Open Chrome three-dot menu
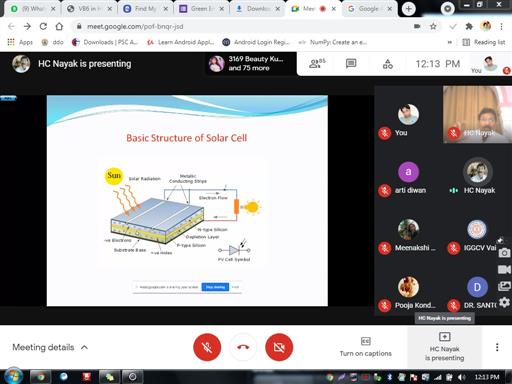Viewport: 512px width, 384px height. [x=501, y=26]
